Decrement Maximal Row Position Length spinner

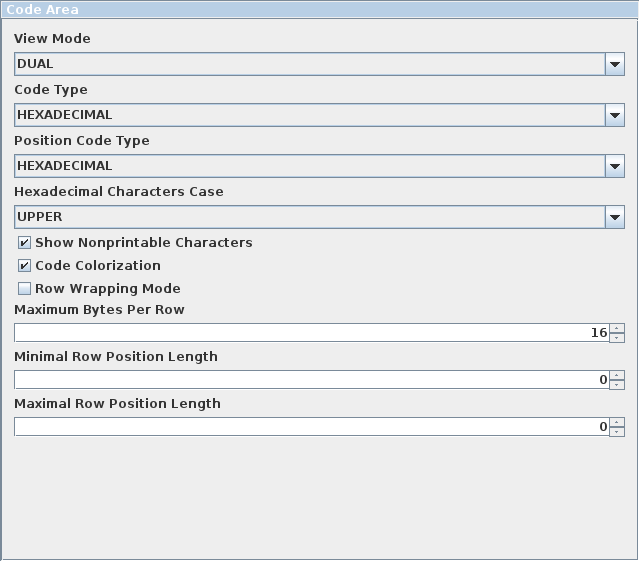pyautogui.click(x=617, y=431)
